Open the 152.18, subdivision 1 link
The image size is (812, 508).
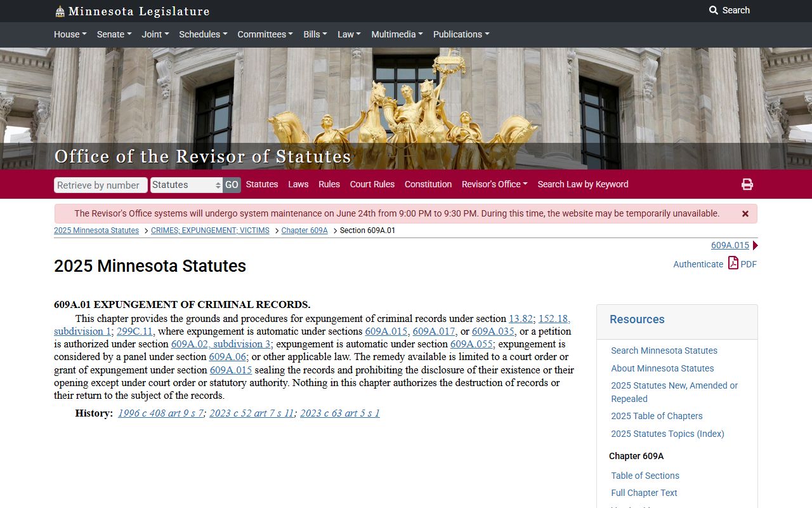click(554, 319)
